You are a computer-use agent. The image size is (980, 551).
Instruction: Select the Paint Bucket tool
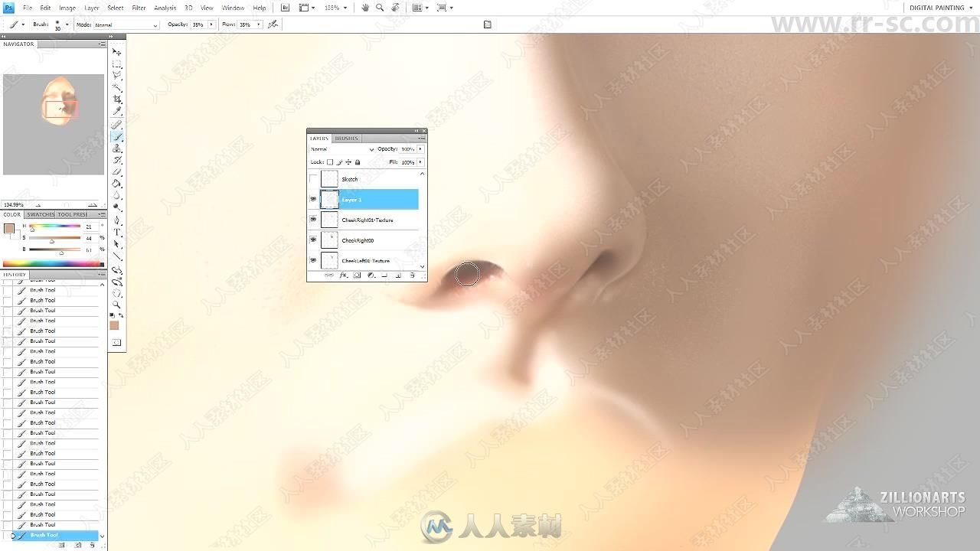pyautogui.click(x=117, y=184)
